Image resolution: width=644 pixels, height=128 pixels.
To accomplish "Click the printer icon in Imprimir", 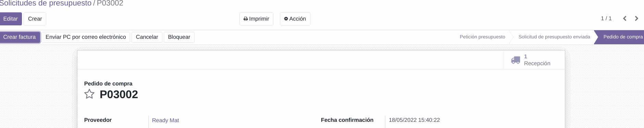I will (246, 19).
